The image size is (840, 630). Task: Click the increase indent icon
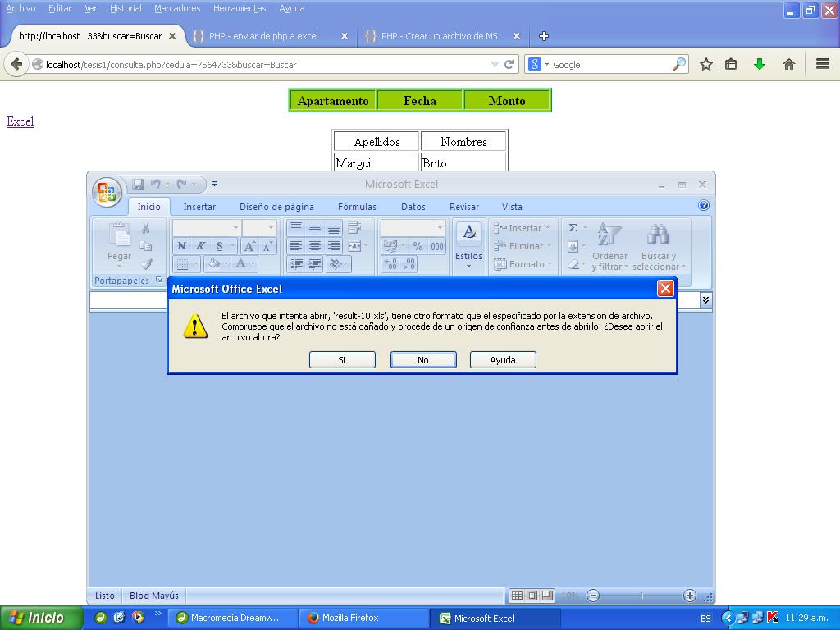tap(315, 263)
